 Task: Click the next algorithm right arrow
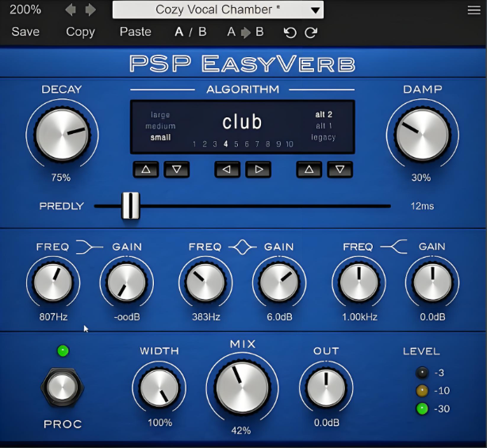point(259,170)
